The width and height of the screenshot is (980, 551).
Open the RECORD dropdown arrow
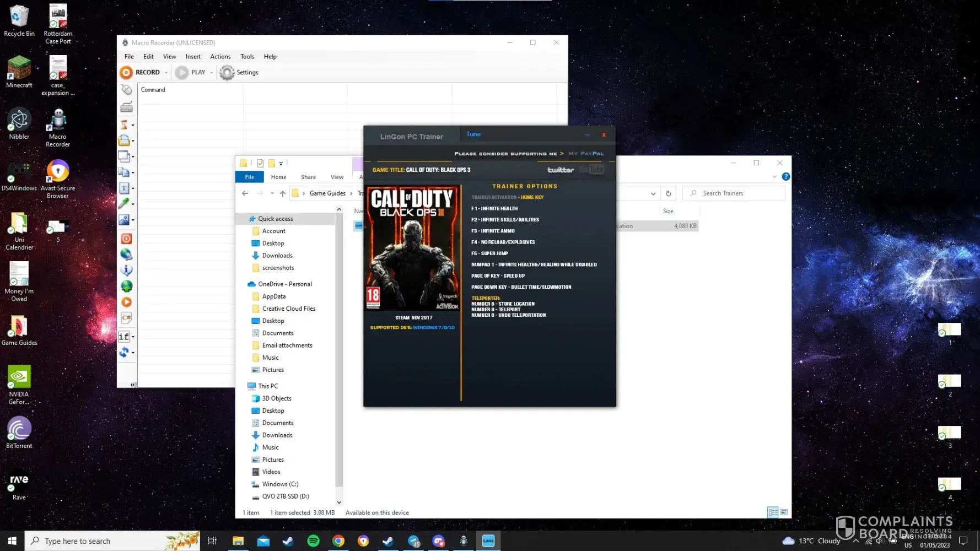click(166, 73)
